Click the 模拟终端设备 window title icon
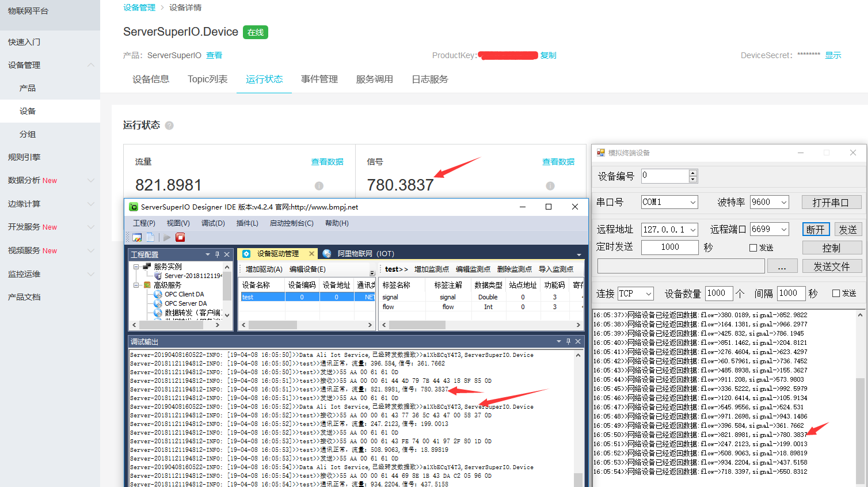 click(x=601, y=153)
